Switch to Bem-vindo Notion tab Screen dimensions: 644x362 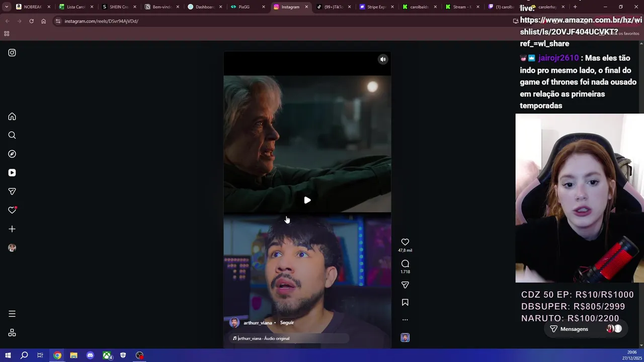click(x=162, y=7)
